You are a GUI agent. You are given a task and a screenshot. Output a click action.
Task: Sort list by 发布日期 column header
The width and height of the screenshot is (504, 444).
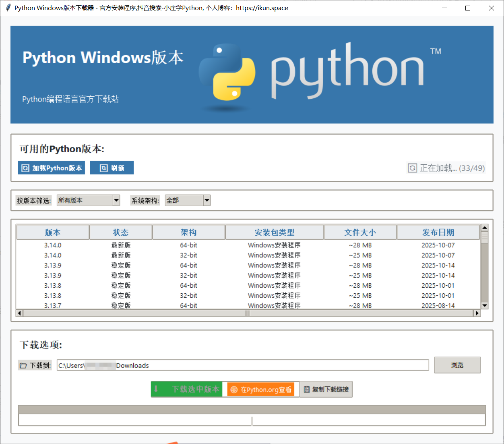click(x=438, y=232)
